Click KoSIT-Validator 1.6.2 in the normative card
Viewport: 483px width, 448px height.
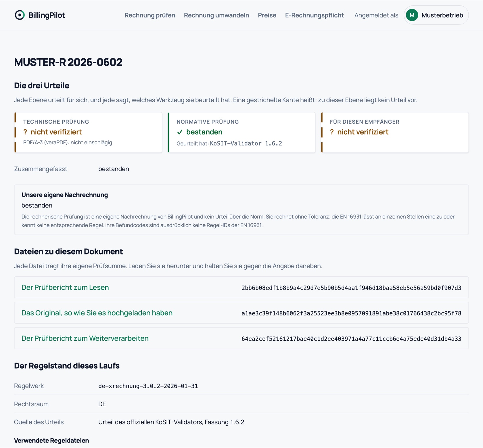pos(246,143)
